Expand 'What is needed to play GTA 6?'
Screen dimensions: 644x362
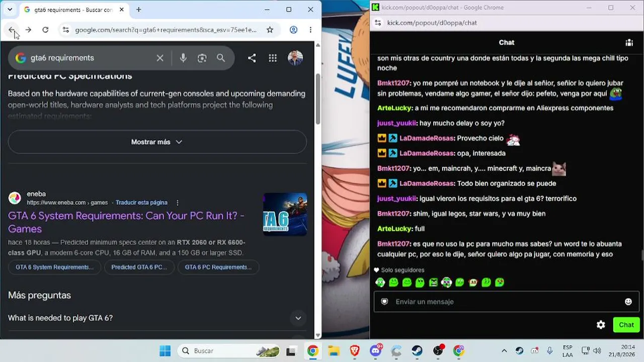tap(157, 318)
